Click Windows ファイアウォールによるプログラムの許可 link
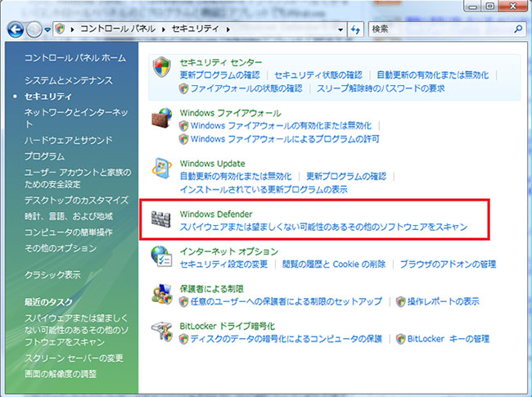 coord(285,139)
